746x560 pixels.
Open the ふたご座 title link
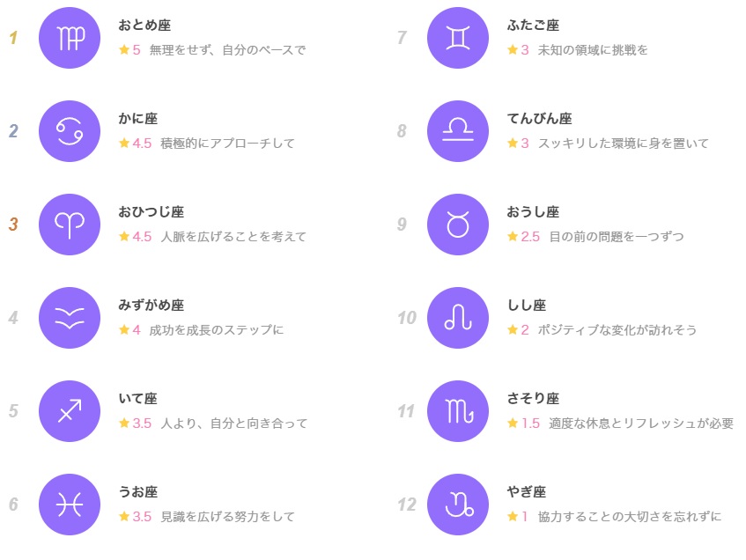pyautogui.click(x=534, y=25)
